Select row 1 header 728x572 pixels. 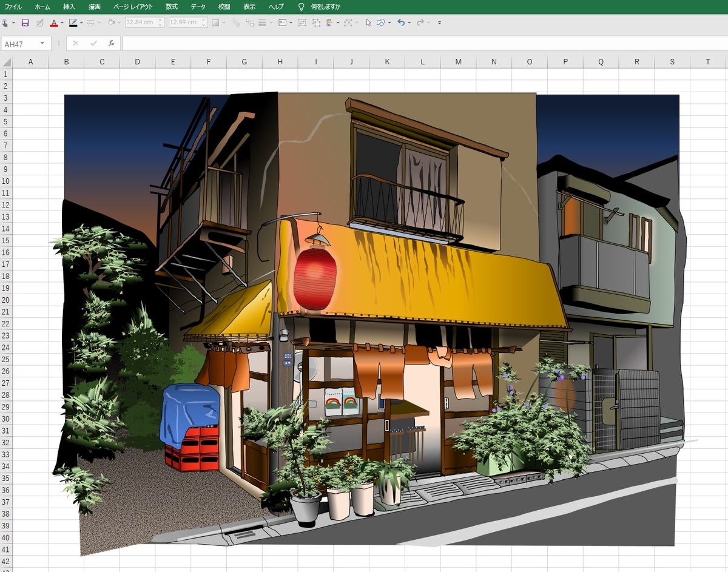[x=6, y=74]
